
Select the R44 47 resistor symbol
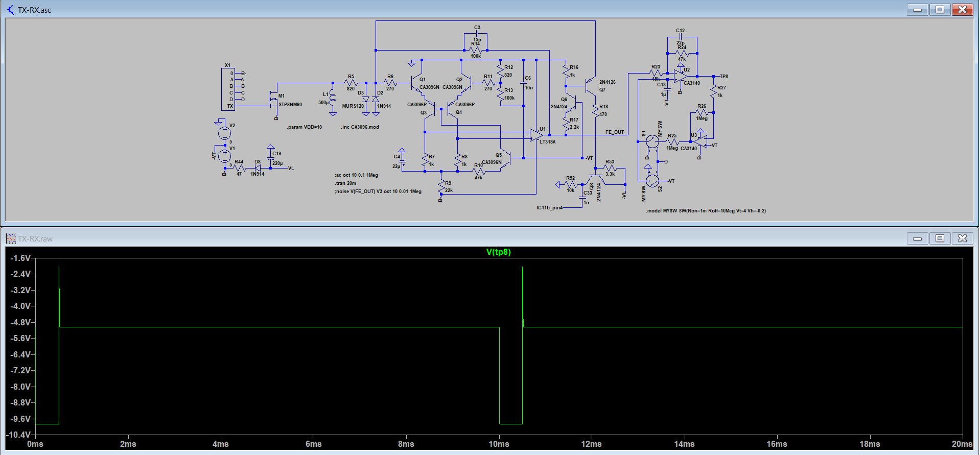pyautogui.click(x=240, y=168)
